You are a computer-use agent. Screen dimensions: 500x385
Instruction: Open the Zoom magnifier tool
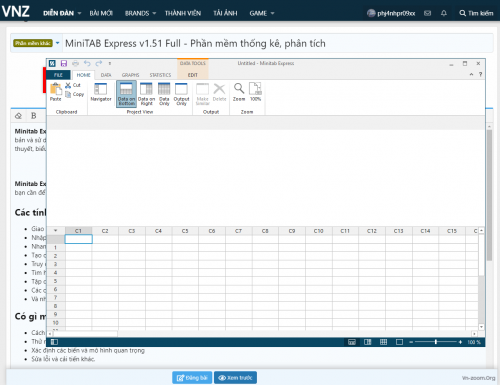239,92
